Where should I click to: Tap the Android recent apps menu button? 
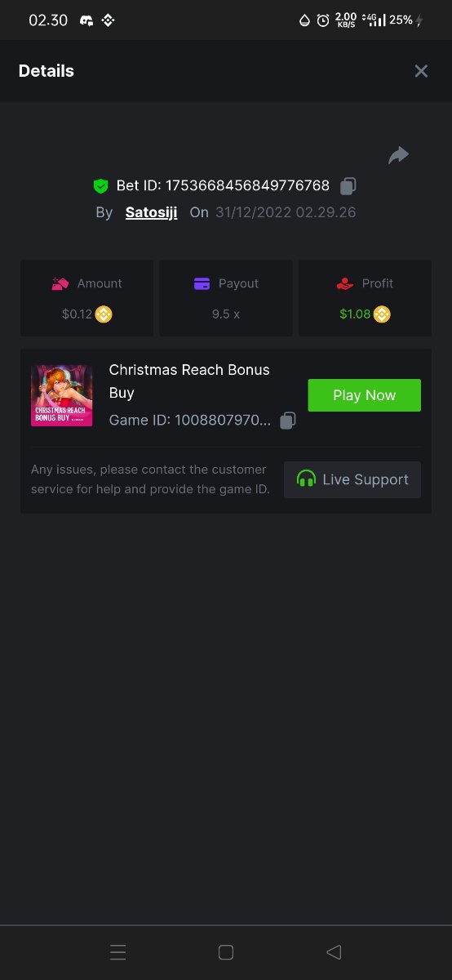coord(118,952)
